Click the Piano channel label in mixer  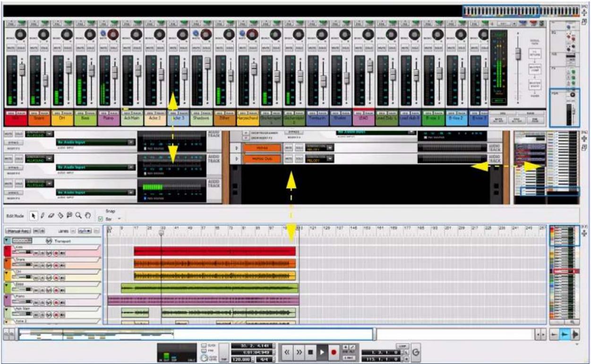109,119
